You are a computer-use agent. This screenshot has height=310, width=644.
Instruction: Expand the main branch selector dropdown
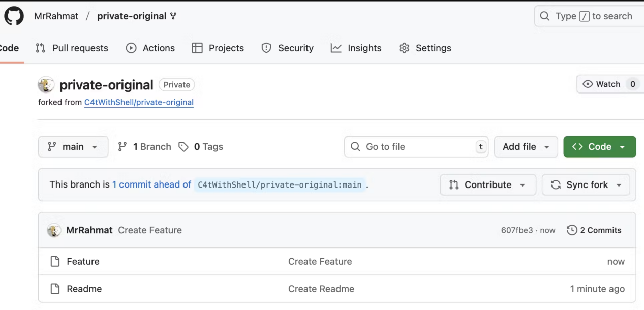coord(73,147)
